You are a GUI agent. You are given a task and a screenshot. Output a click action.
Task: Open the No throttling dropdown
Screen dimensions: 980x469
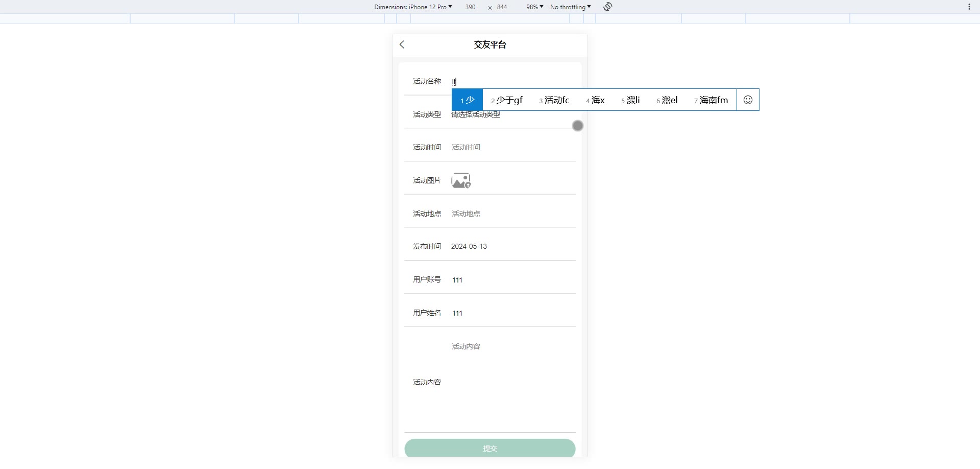[x=570, y=7]
